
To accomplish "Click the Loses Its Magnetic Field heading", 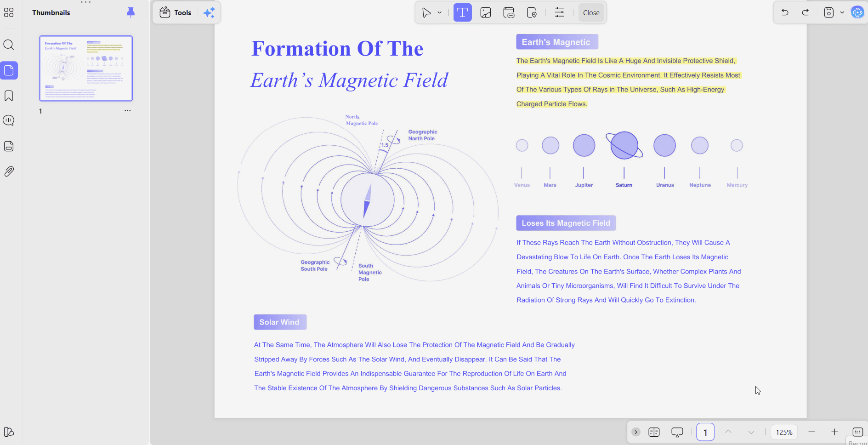I will point(566,223).
